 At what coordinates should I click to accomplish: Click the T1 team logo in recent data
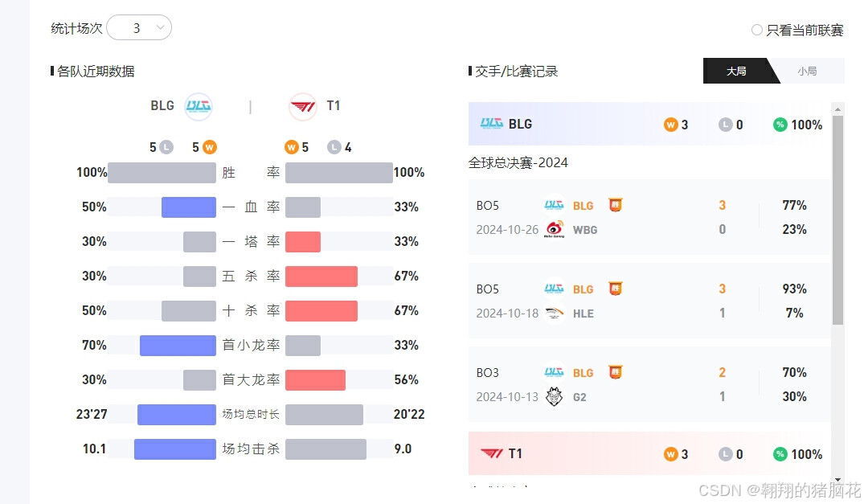click(302, 106)
